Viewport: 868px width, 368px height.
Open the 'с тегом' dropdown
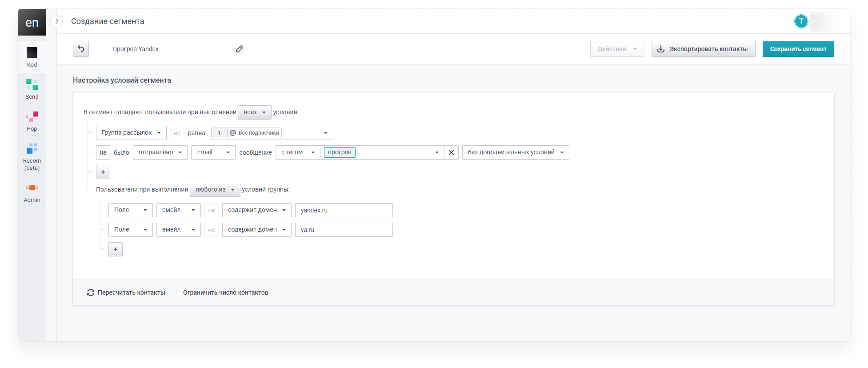pyautogui.click(x=298, y=152)
